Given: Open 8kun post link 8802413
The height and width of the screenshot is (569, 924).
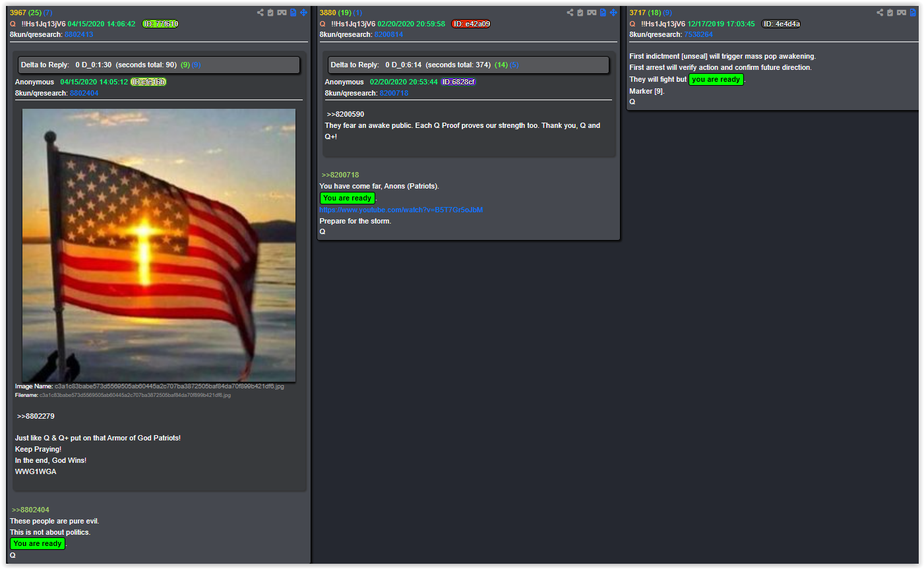Looking at the screenshot, I should tap(79, 34).
